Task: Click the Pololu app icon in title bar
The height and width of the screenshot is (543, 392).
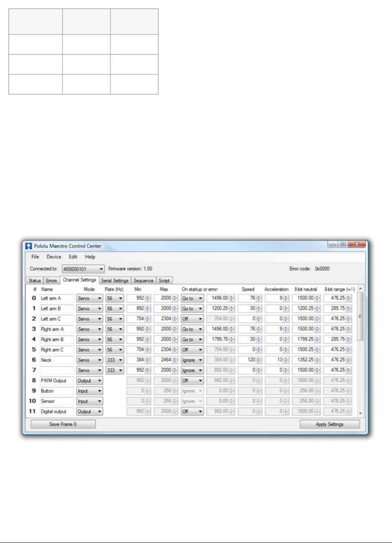Action: coord(28,246)
